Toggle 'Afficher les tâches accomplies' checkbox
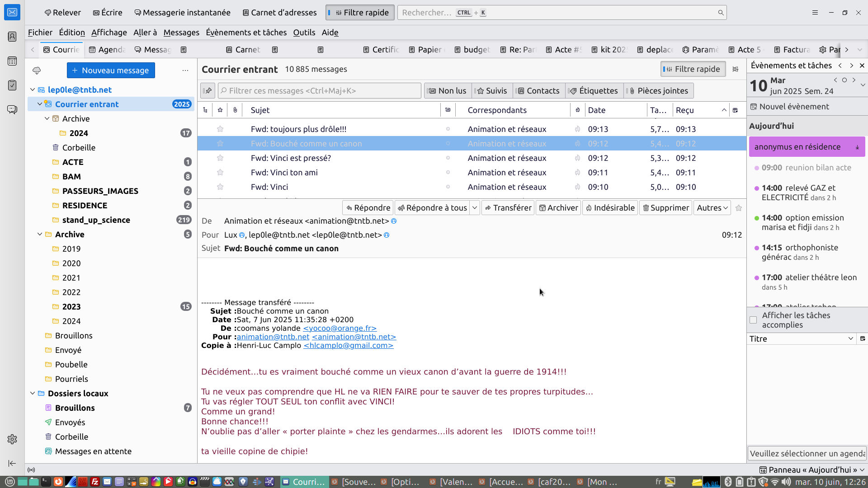The image size is (868, 488). tap(753, 320)
